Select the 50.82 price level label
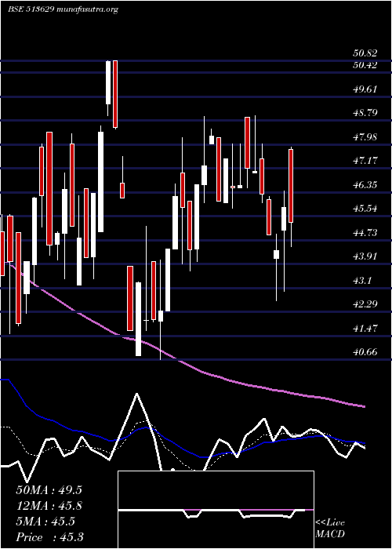 (365, 53)
